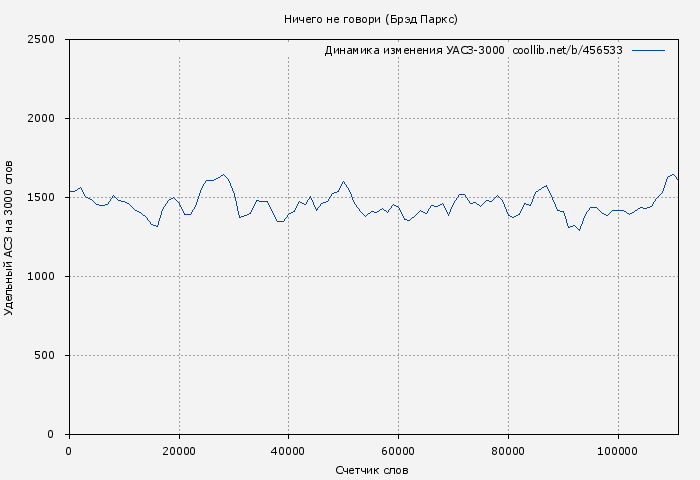Click the 60000 tick label on the x-axis
700x480 pixels.
tap(398, 451)
